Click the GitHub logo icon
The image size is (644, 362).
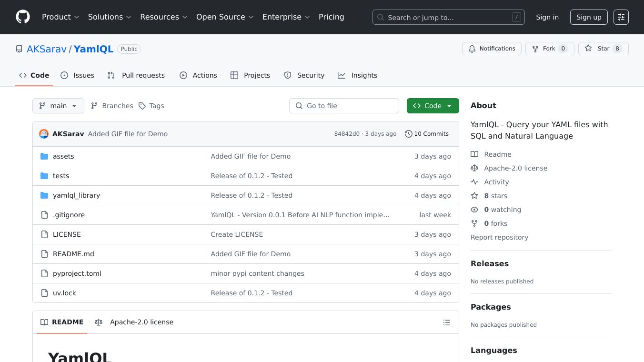23,17
